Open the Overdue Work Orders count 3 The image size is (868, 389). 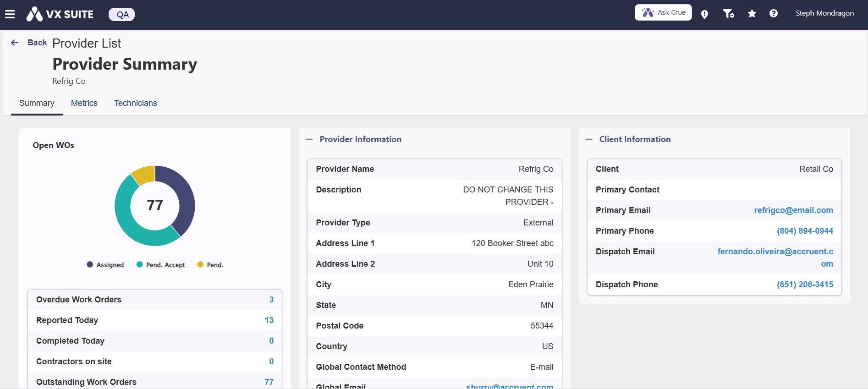coord(271,300)
